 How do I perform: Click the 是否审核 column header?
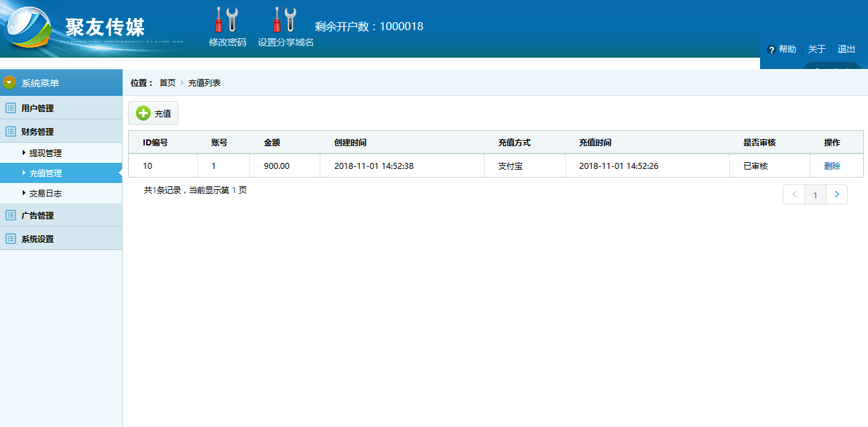click(759, 143)
